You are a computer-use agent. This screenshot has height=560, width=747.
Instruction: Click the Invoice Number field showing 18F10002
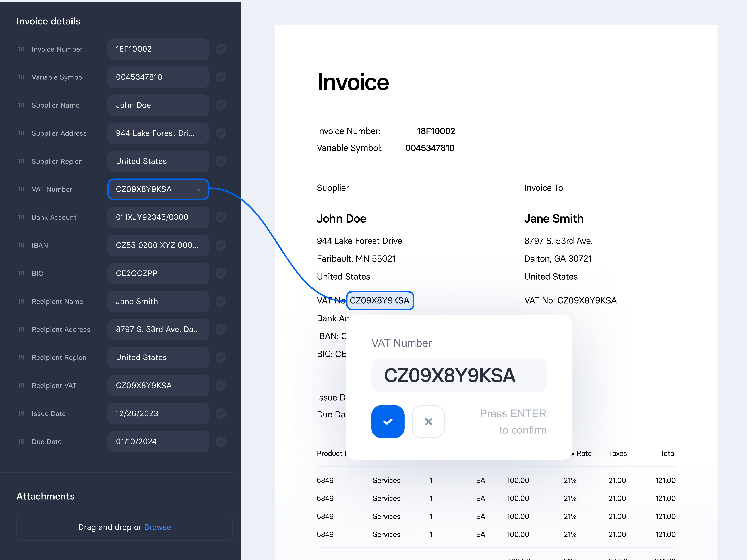[158, 49]
